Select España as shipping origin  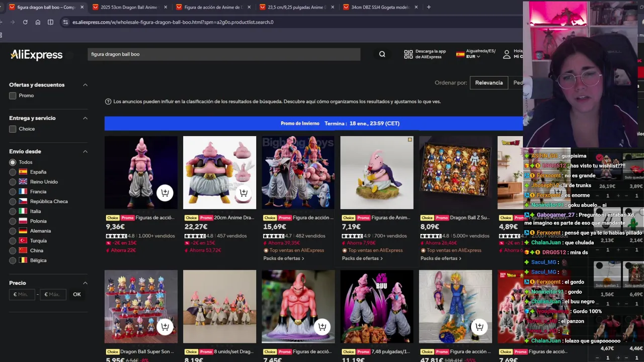pyautogui.click(x=13, y=172)
